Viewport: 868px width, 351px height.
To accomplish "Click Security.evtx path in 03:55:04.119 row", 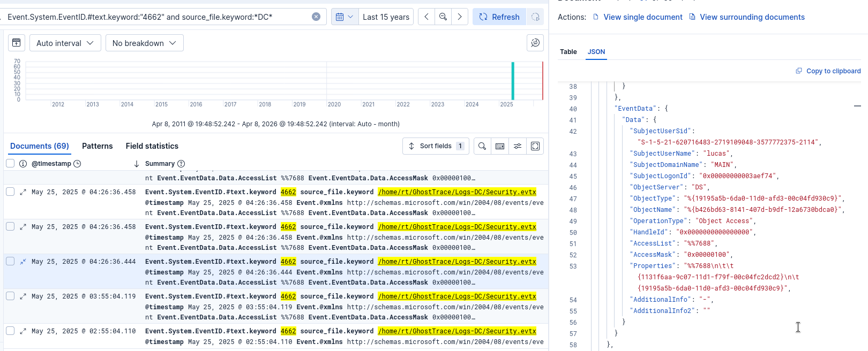I will (457, 296).
